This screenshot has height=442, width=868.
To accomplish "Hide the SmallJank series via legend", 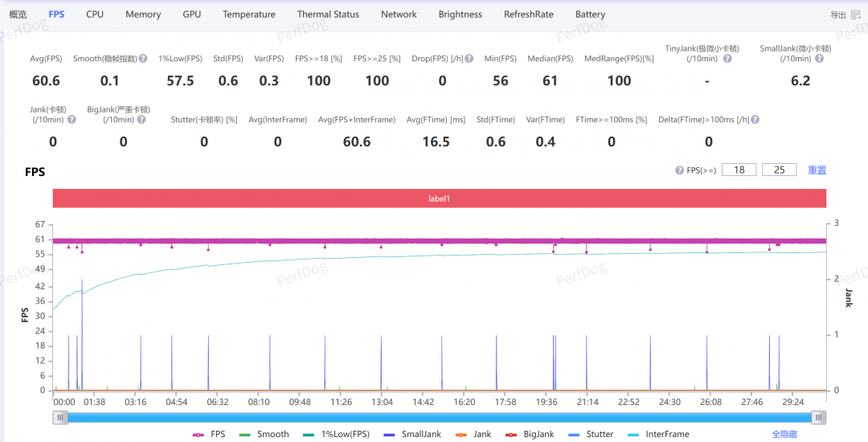I will pyautogui.click(x=413, y=434).
